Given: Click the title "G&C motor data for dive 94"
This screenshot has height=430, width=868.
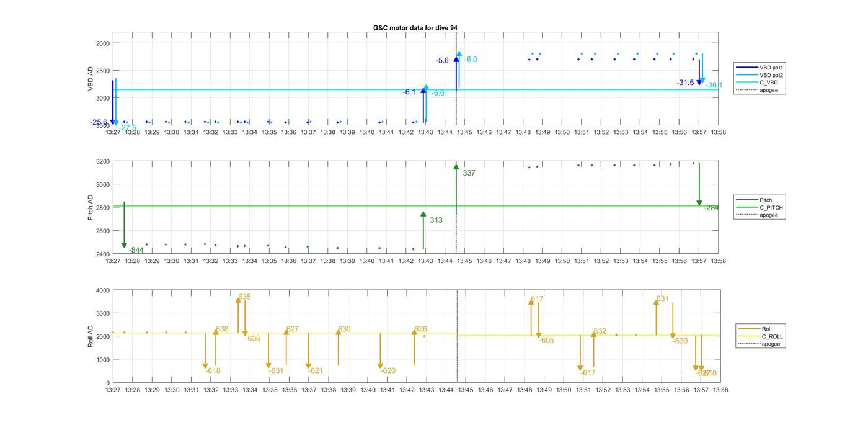Looking at the screenshot, I should coord(415,28).
